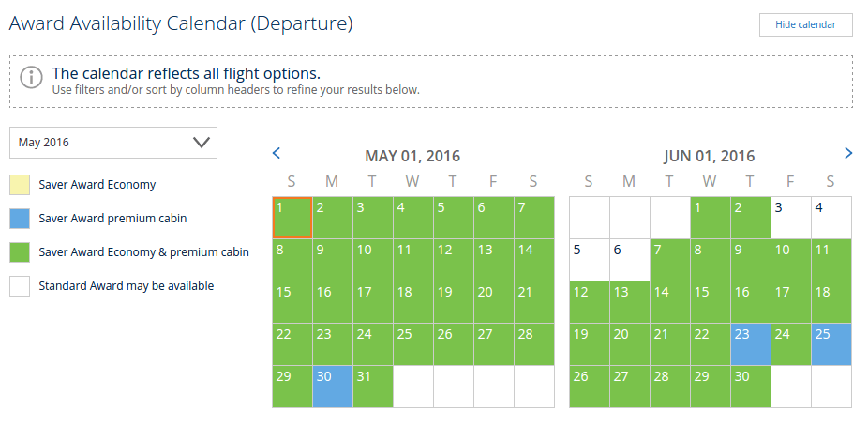The image size is (868, 426).
Task: Click the green Economy & premium cabin swatch
Action: [20, 252]
